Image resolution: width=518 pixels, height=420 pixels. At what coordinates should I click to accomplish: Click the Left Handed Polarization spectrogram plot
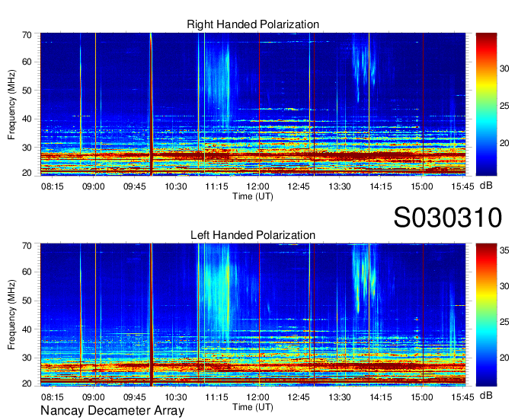253,315
